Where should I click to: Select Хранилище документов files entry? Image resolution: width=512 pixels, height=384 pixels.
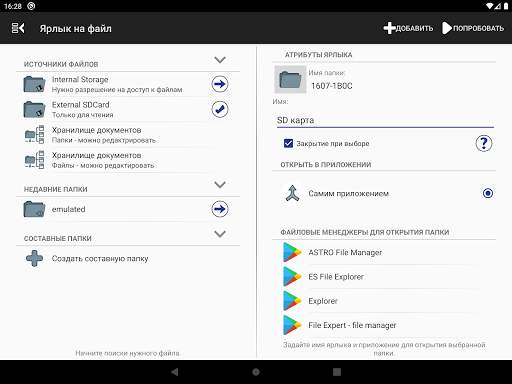(x=128, y=160)
